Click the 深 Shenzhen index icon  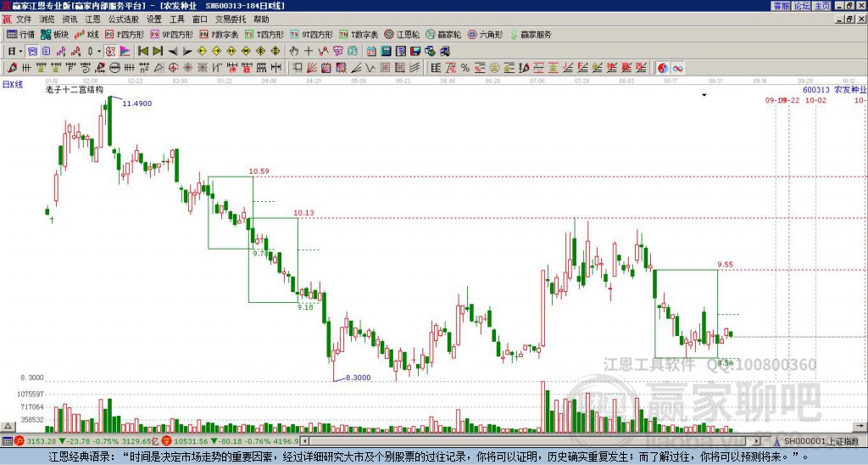point(166,441)
